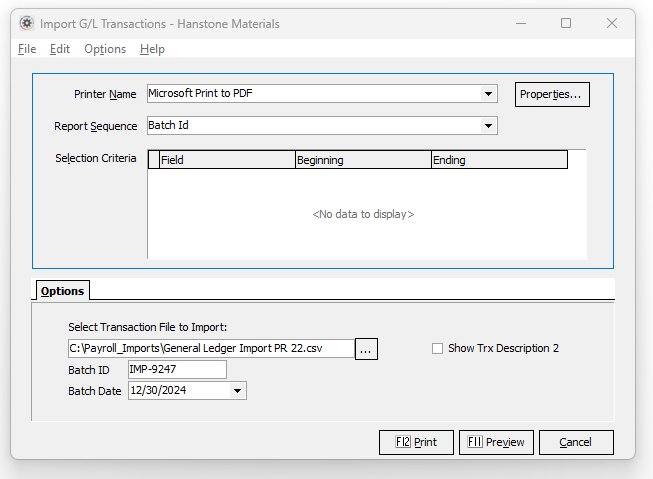Click the Properties... button

[x=552, y=95]
